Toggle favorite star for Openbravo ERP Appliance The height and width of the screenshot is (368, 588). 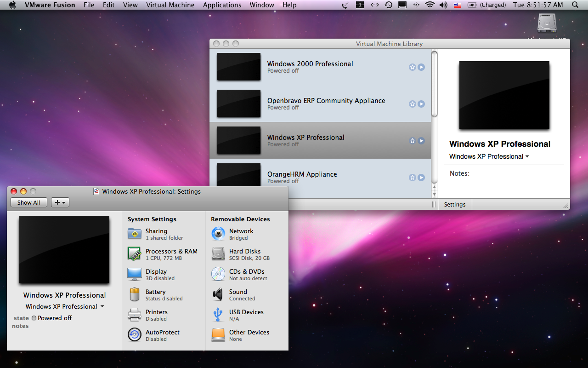click(412, 104)
